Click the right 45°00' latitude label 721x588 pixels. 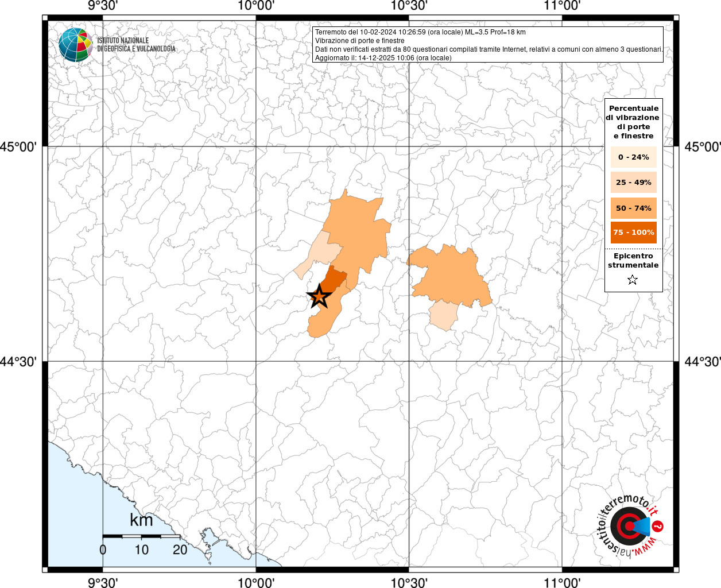(703, 146)
